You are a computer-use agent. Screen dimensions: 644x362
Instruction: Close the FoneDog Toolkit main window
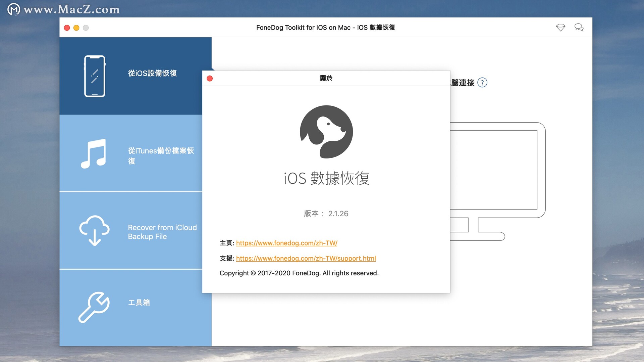[x=67, y=28]
